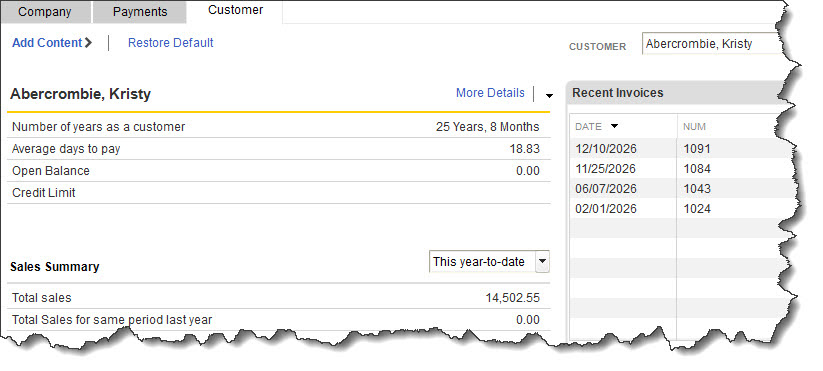Open the small arrow menu beside More Details

549,96
